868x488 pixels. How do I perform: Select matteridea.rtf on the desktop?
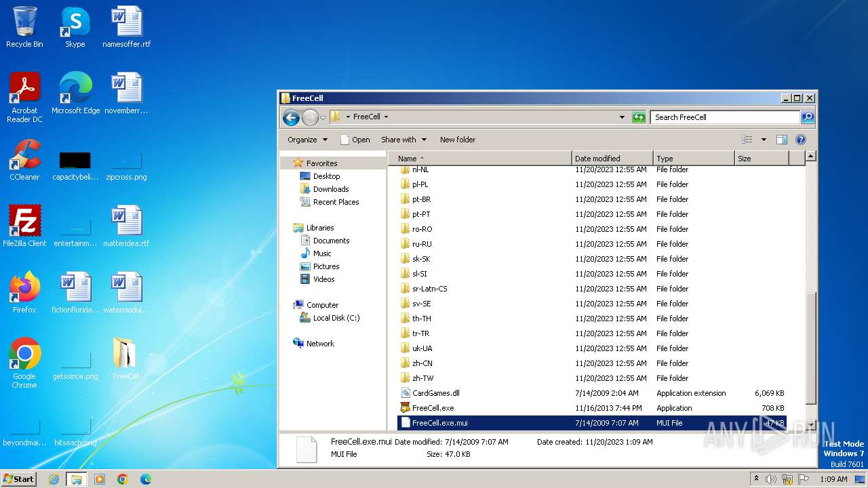pos(126,226)
